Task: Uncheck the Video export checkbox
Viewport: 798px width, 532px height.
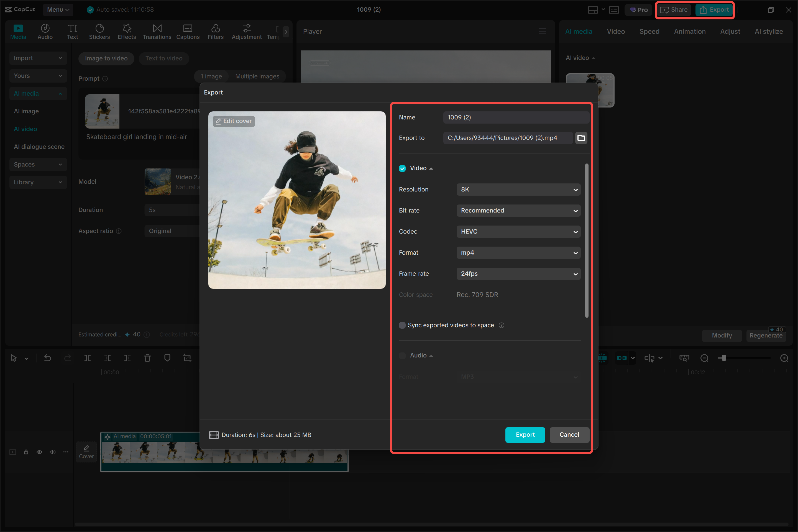Action: pyautogui.click(x=402, y=168)
